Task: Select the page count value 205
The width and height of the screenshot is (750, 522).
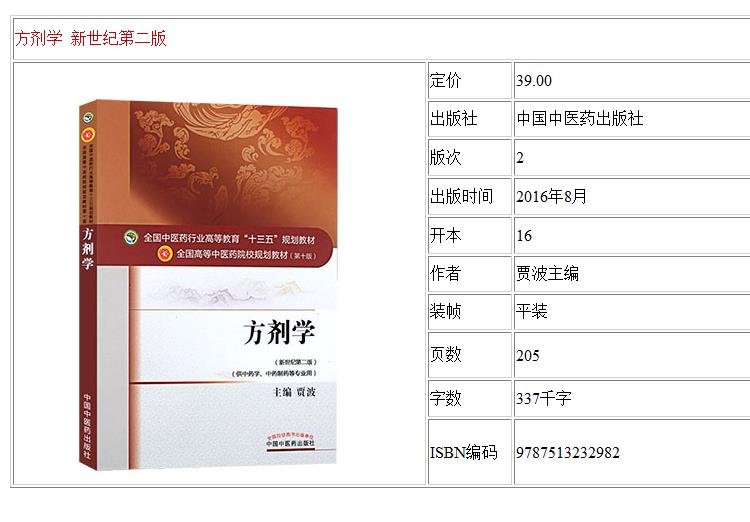Action: [x=528, y=355]
